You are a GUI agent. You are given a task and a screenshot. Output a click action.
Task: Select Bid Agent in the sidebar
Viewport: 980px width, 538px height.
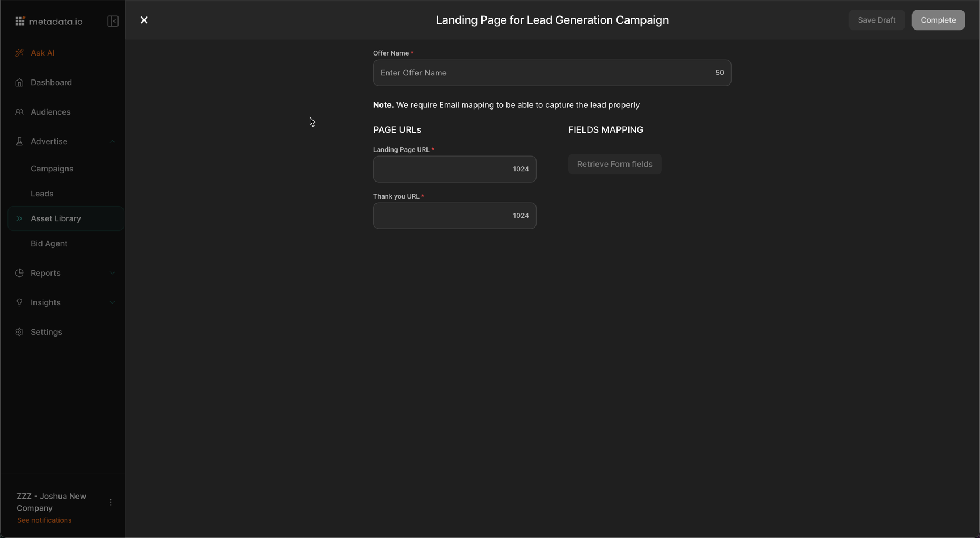coord(49,243)
